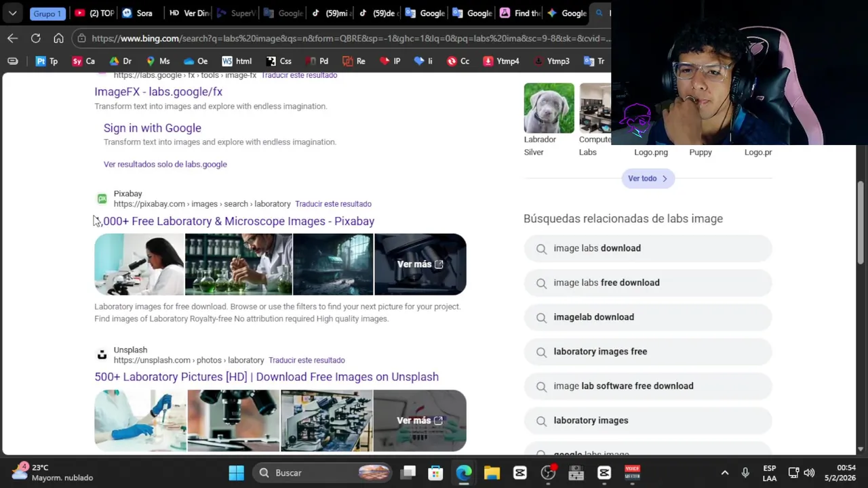
Task: Search image lab software free download
Action: click(x=648, y=386)
